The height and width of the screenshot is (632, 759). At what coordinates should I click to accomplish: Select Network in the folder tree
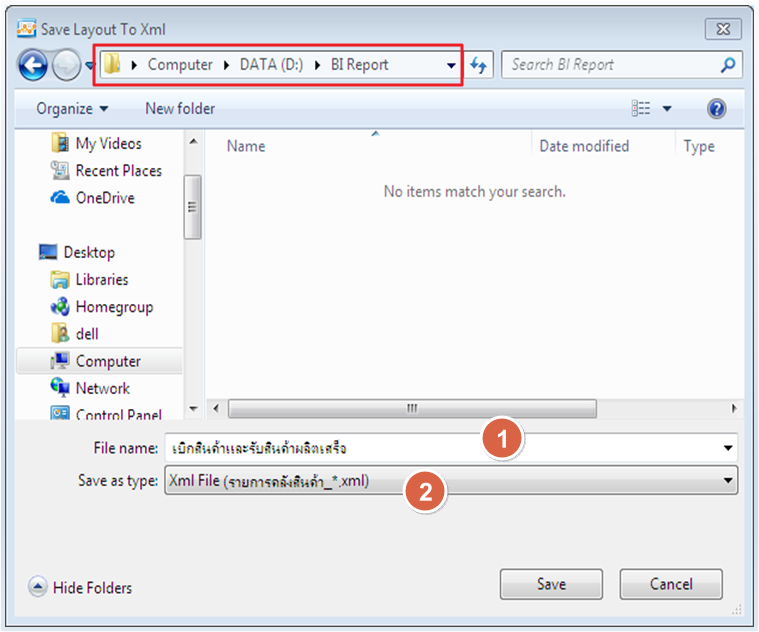(x=102, y=388)
